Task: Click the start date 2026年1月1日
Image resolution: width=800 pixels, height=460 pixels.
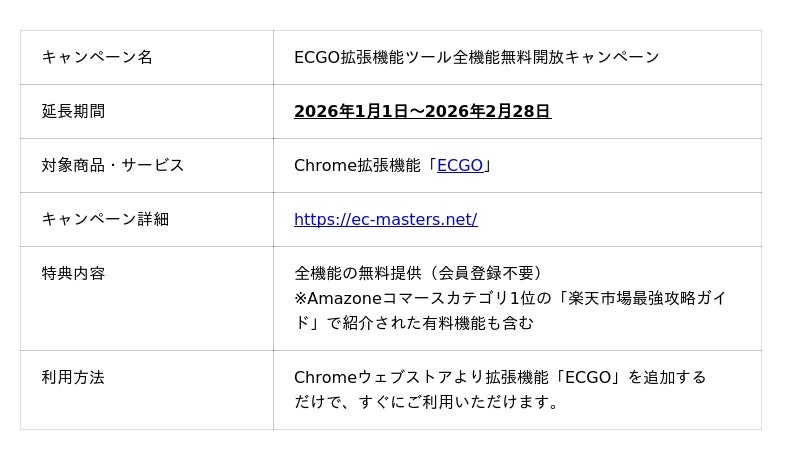Action: (350, 112)
